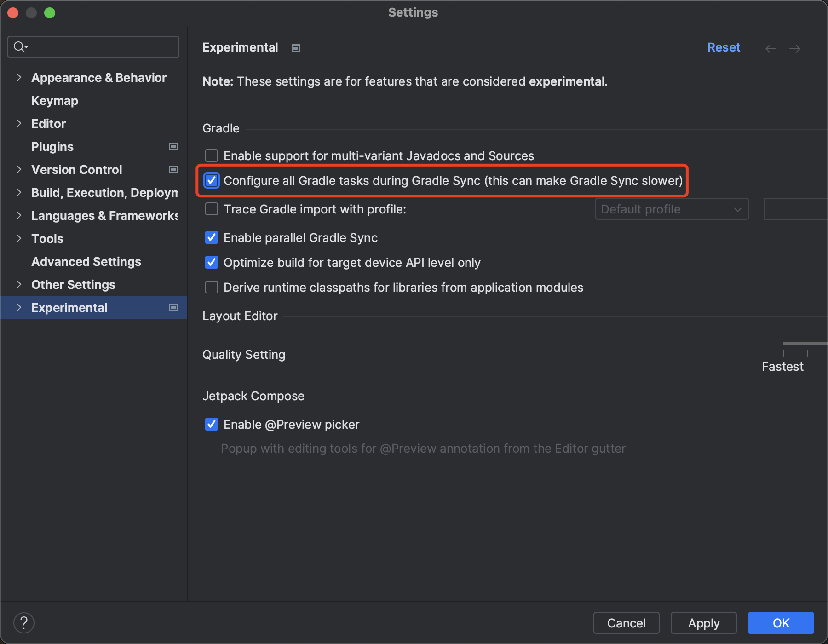Open Advanced Settings in the sidebar
The width and height of the screenshot is (828, 644).
(86, 262)
